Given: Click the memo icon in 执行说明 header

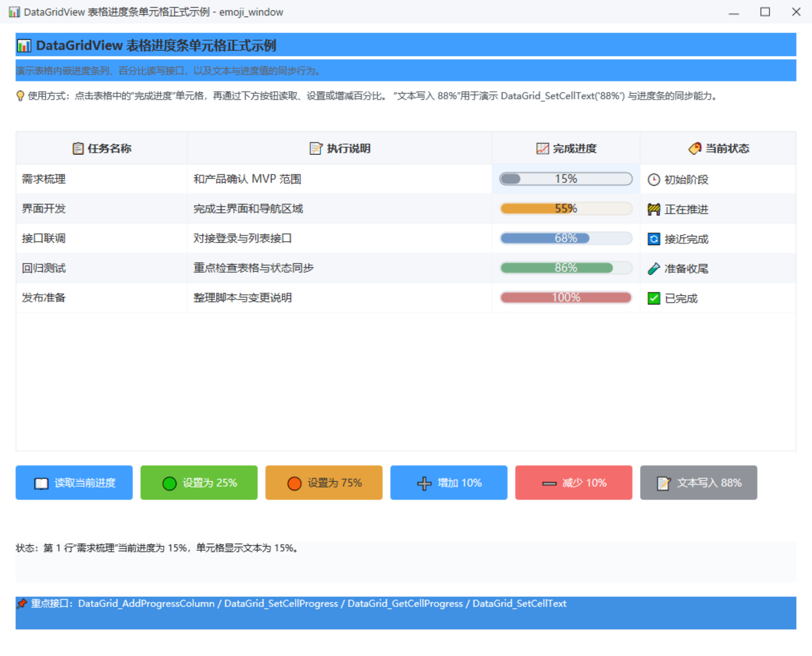Looking at the screenshot, I should [316, 148].
